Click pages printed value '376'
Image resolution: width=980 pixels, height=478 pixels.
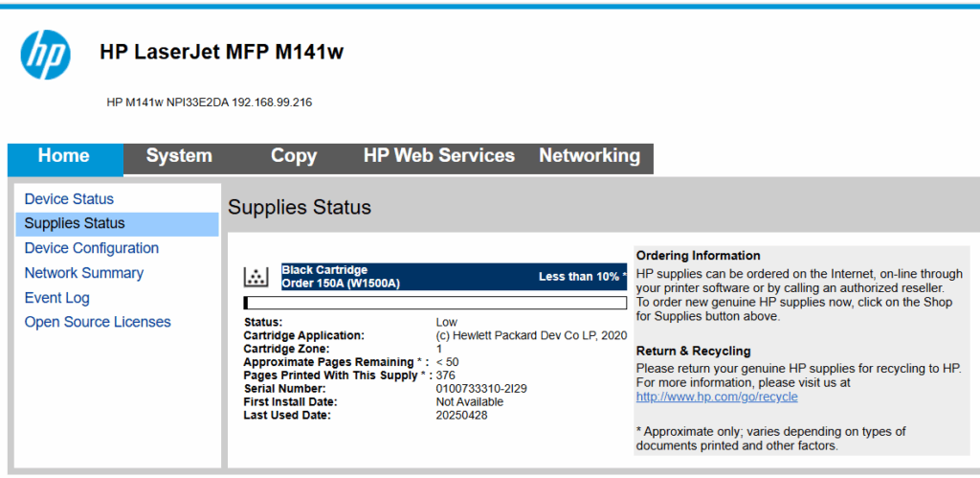(446, 376)
